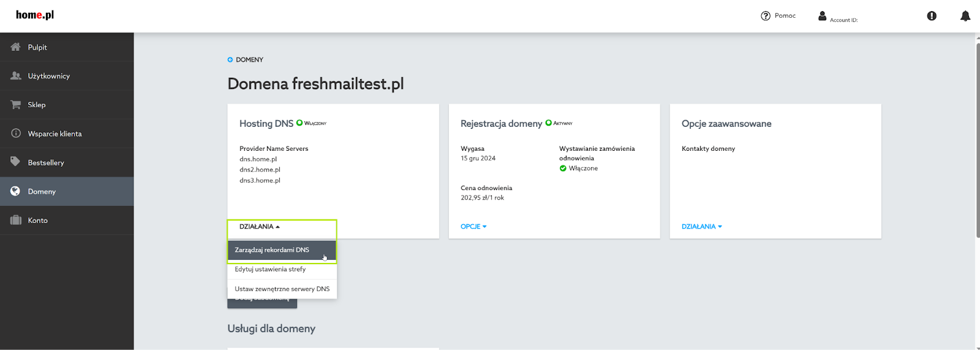Open Konto section
This screenshot has height=350, width=980.
coord(67,220)
